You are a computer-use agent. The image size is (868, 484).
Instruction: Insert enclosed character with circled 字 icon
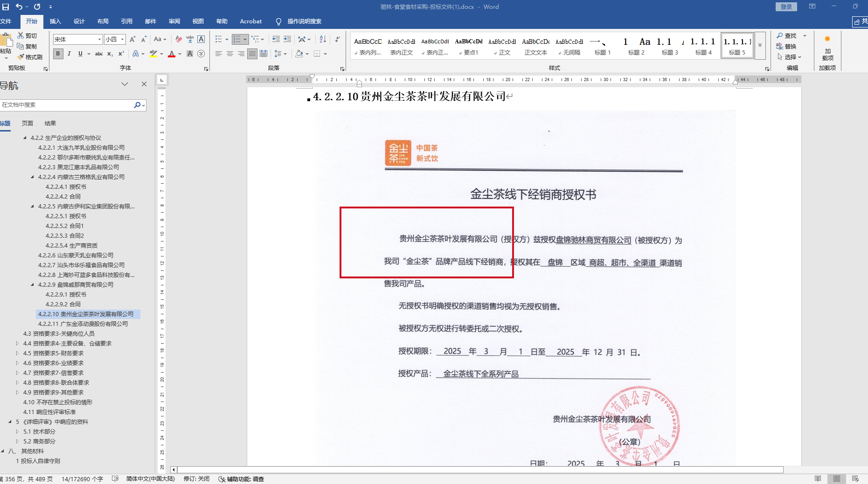pyautogui.click(x=201, y=54)
